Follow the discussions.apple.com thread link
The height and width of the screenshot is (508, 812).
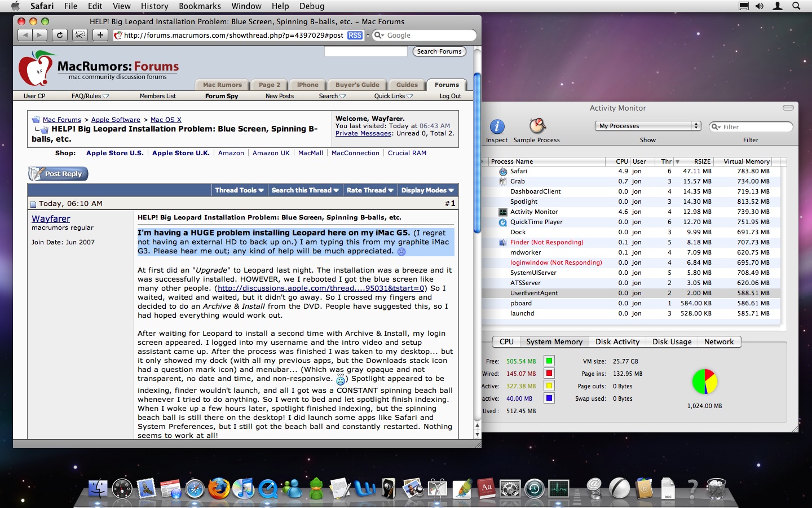[x=322, y=288]
